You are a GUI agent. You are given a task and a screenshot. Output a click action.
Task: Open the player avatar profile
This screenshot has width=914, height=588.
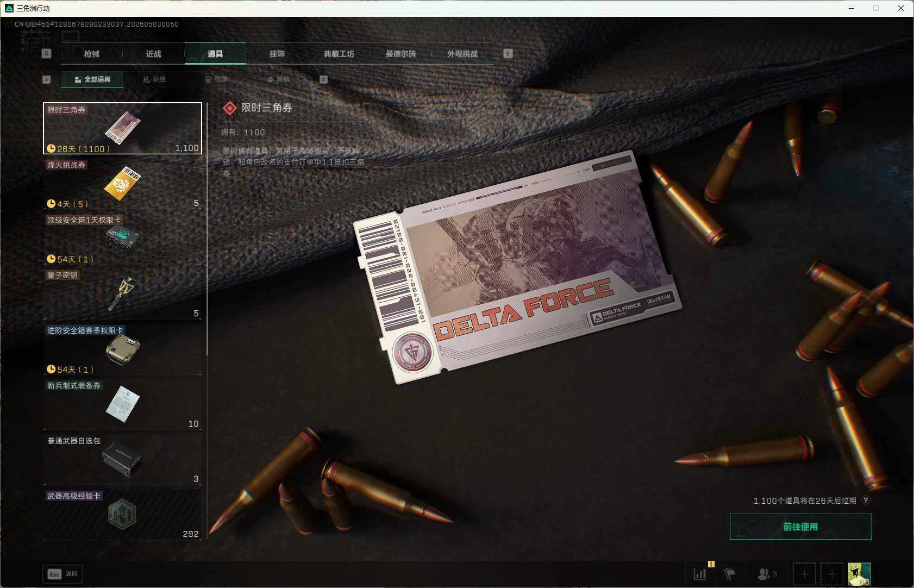click(860, 574)
